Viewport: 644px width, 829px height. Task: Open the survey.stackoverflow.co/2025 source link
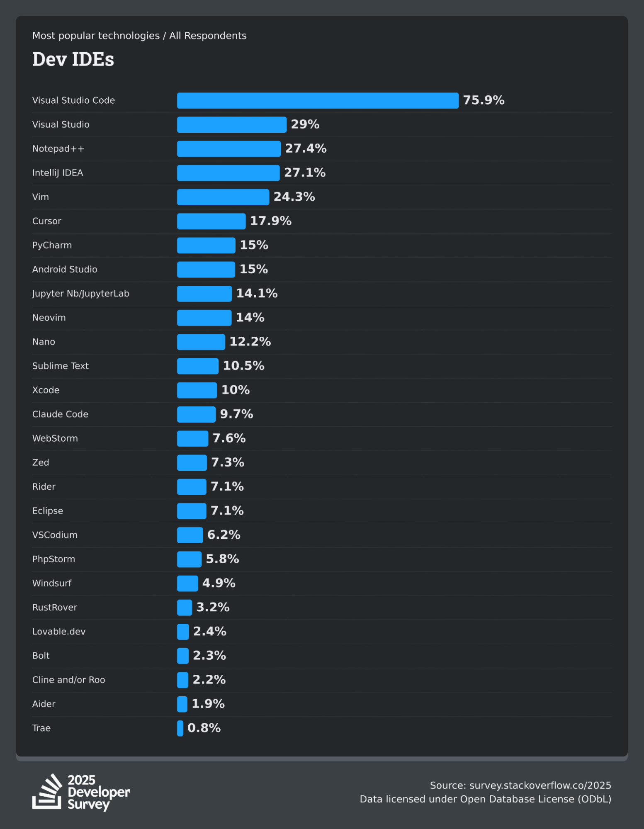point(540,785)
